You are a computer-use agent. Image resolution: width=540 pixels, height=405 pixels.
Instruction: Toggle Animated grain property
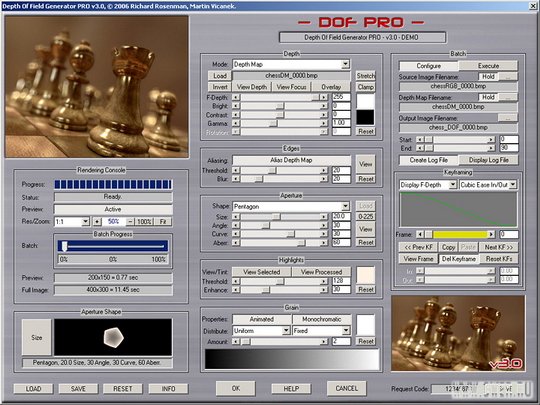(x=261, y=319)
